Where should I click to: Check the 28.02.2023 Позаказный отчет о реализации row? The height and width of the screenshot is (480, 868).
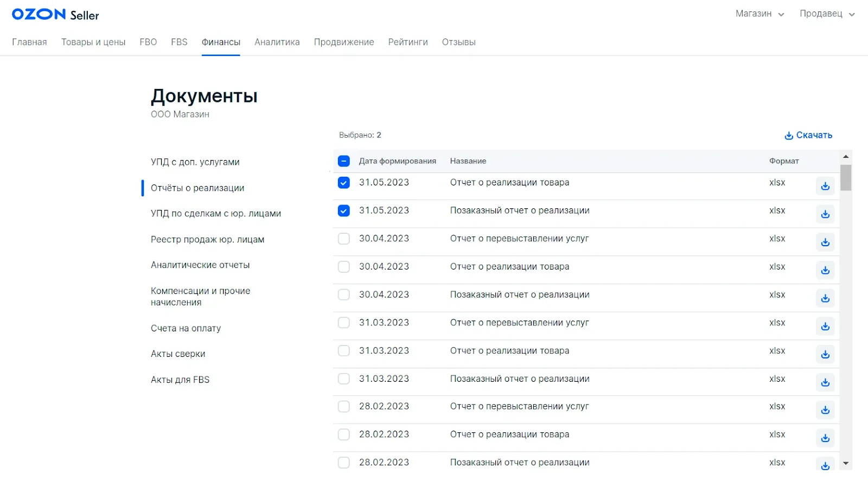(344, 463)
